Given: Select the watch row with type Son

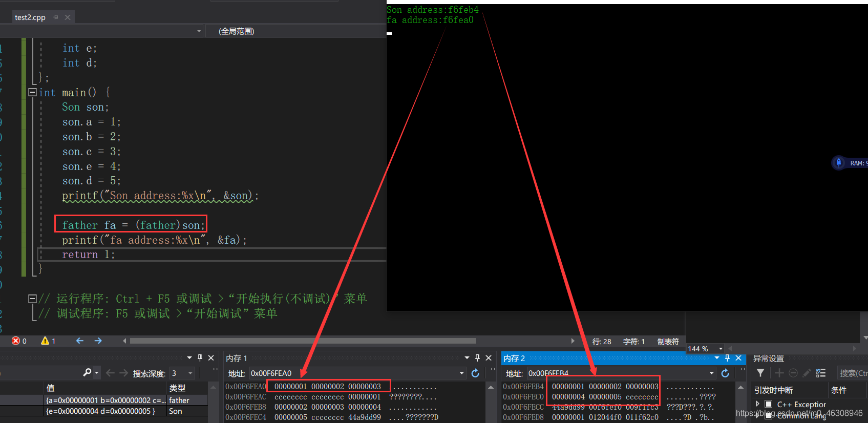Looking at the screenshot, I should coord(104,411).
